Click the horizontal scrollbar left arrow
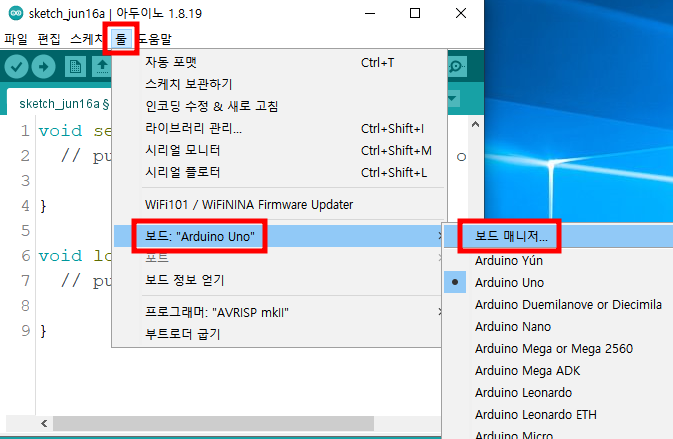The height and width of the screenshot is (439, 673). (x=44, y=424)
